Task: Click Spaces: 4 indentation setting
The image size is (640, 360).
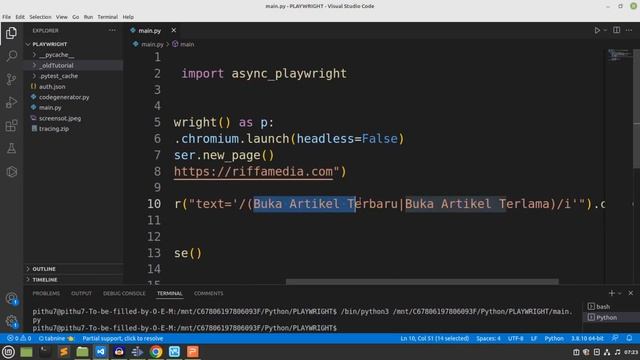Action: click(488, 338)
